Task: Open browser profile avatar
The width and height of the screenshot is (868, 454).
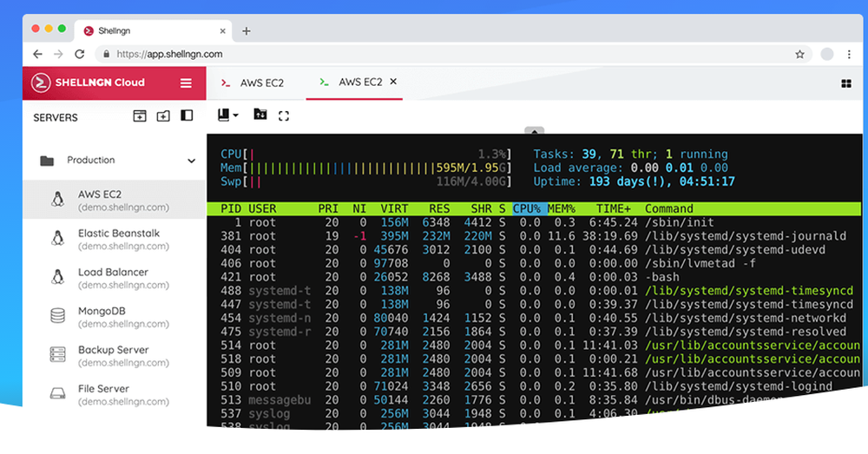Action: [x=827, y=54]
